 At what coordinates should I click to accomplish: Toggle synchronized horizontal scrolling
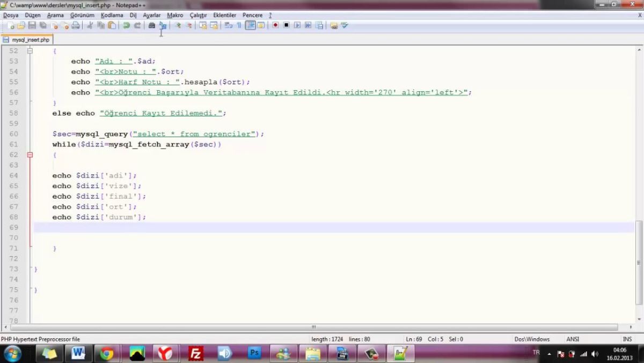coord(213,25)
